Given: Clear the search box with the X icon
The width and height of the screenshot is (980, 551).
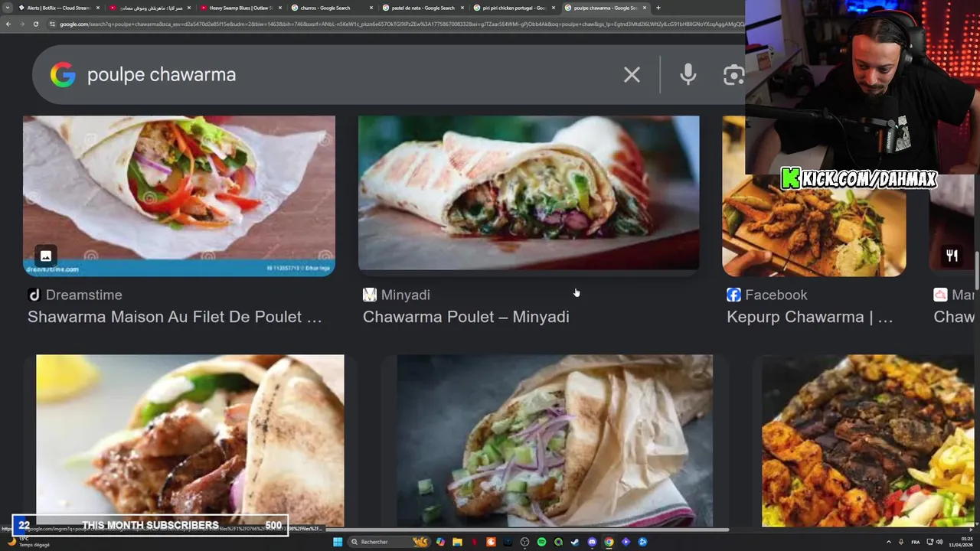Looking at the screenshot, I should point(632,74).
